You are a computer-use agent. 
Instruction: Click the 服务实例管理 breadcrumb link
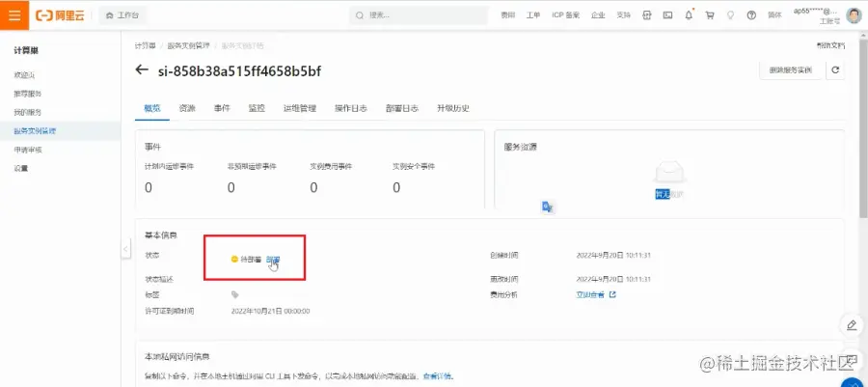tap(189, 45)
